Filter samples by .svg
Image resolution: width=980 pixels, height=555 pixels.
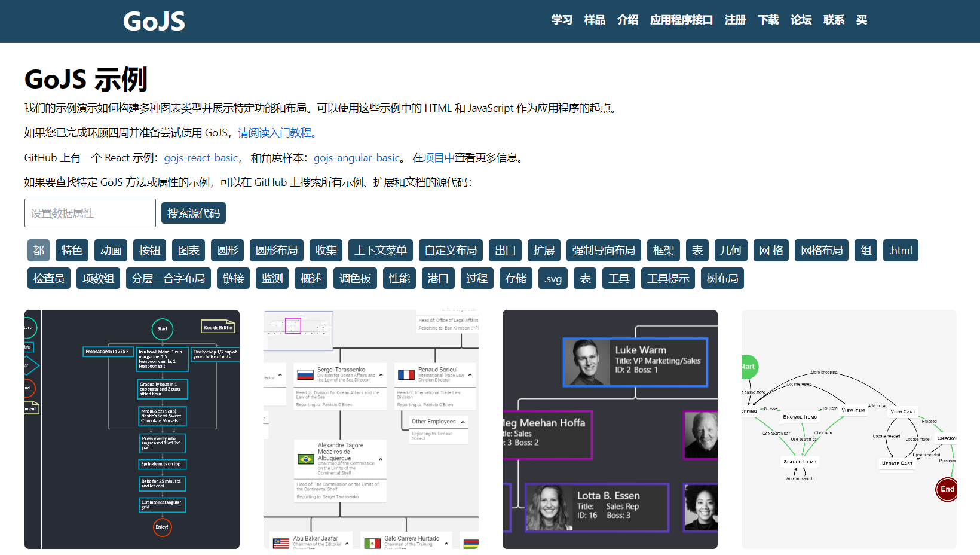click(x=553, y=277)
